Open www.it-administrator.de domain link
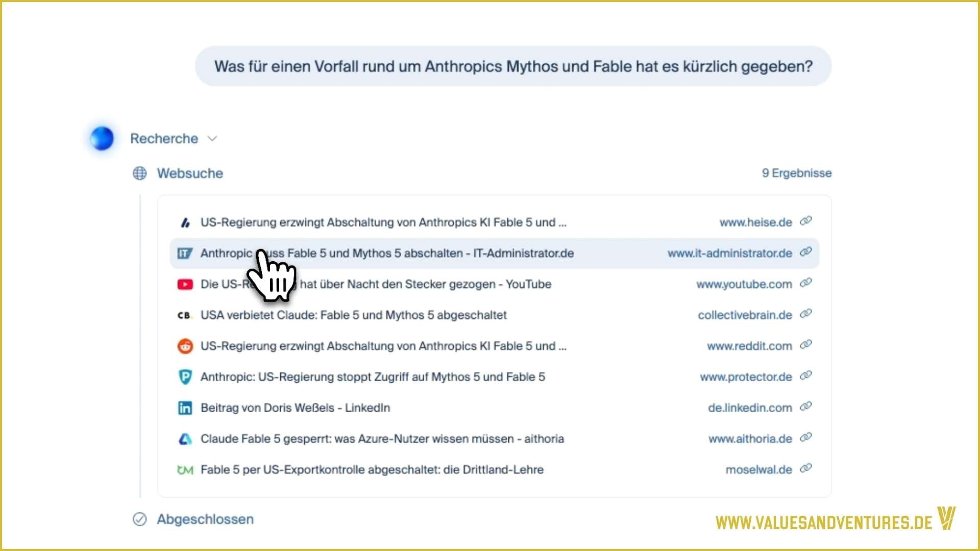This screenshot has height=551, width=980. click(x=730, y=254)
